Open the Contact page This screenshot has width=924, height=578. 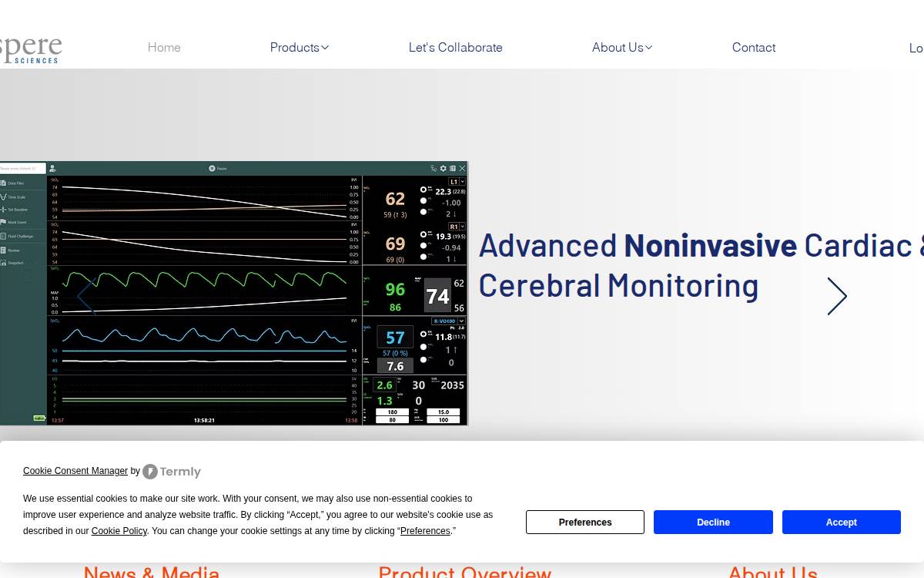[x=754, y=47]
